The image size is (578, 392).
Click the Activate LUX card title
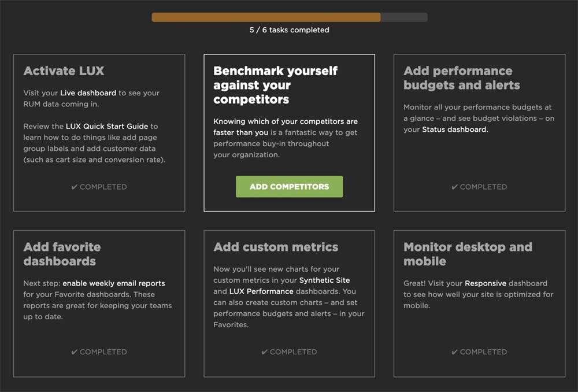coord(64,71)
